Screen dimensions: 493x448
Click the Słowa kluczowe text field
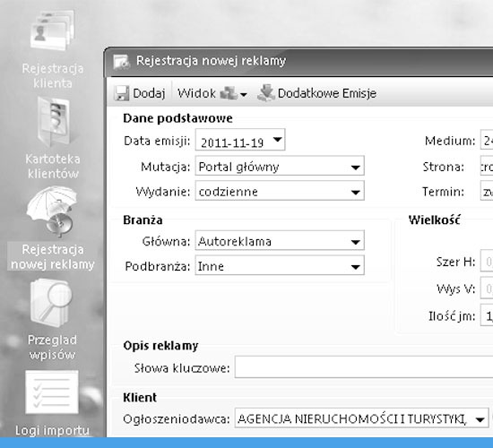coord(364,366)
